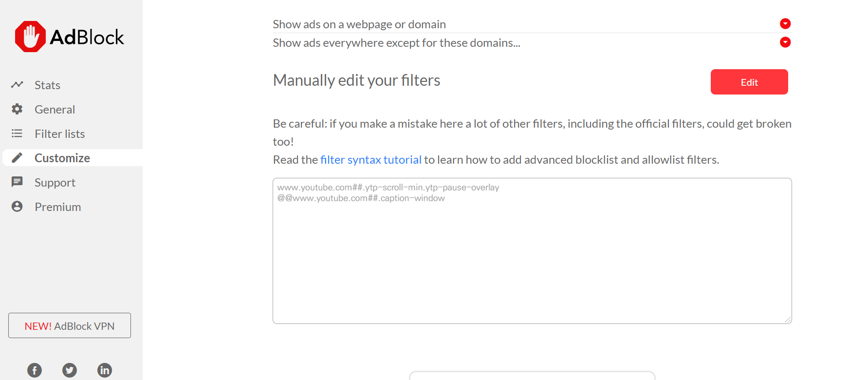The image size is (868, 380).
Task: Expand Show ads everywhere except these domains arrow
Action: point(785,42)
